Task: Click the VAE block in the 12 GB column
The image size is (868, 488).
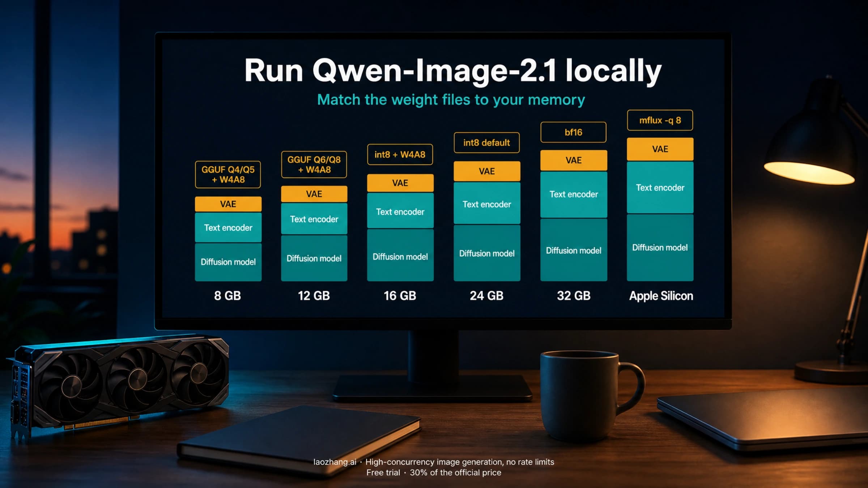Action: point(314,194)
